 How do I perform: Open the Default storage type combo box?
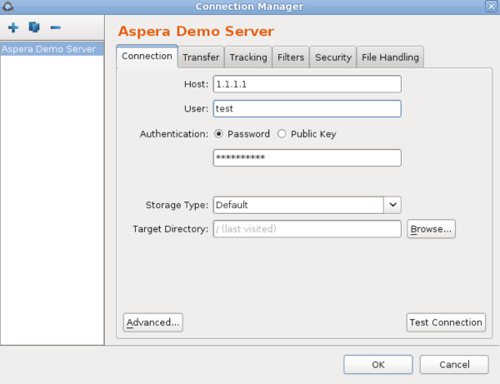(307, 205)
